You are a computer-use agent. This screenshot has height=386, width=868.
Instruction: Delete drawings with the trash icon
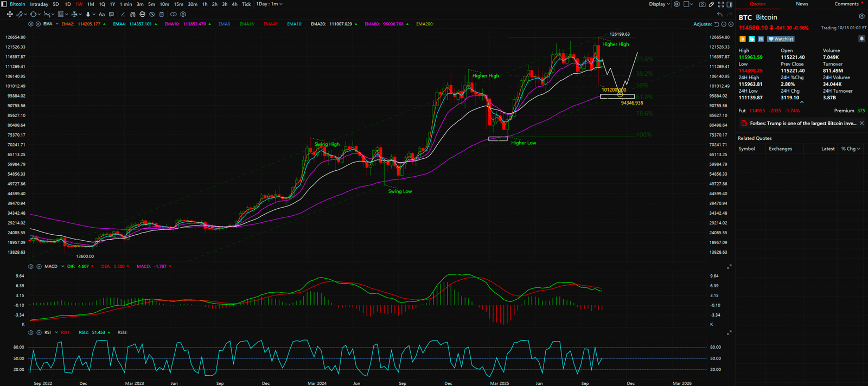(161, 15)
